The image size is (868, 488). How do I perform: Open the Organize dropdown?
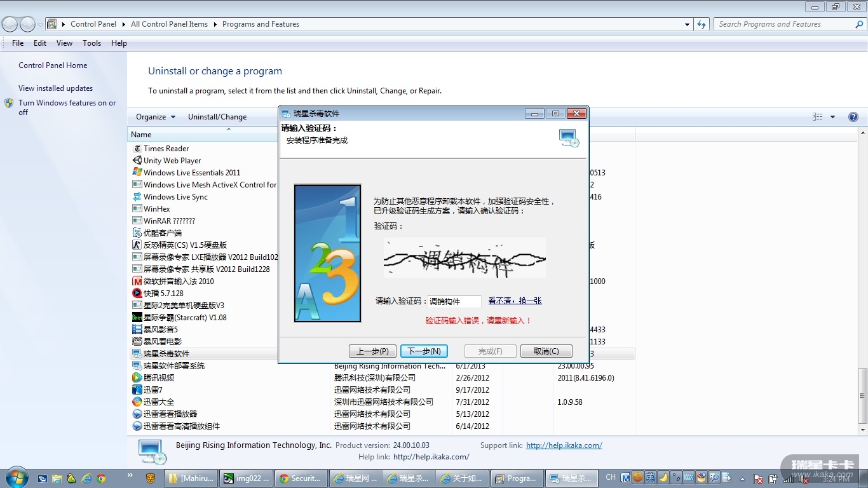coord(156,117)
